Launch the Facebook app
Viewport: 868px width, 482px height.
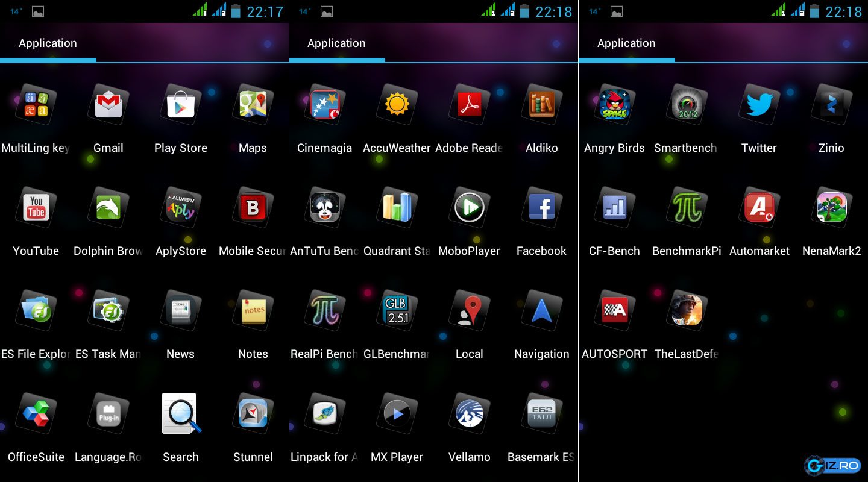point(542,207)
